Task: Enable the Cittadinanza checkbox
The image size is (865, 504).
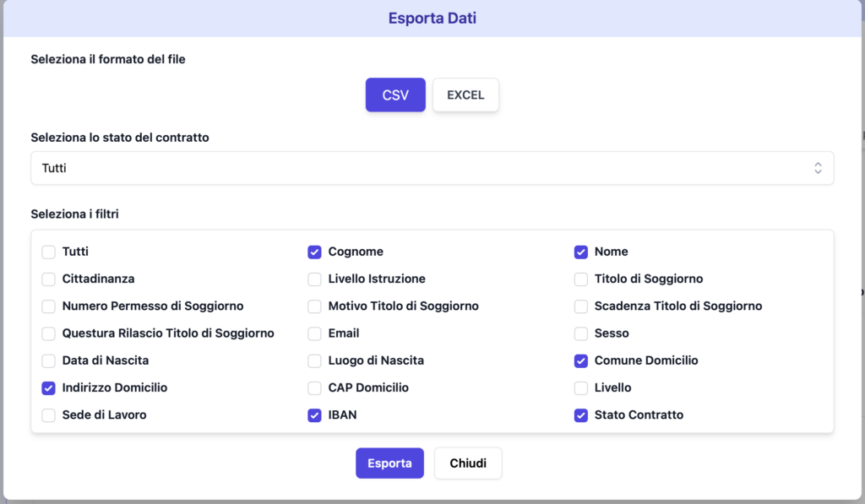Action: tap(48, 279)
